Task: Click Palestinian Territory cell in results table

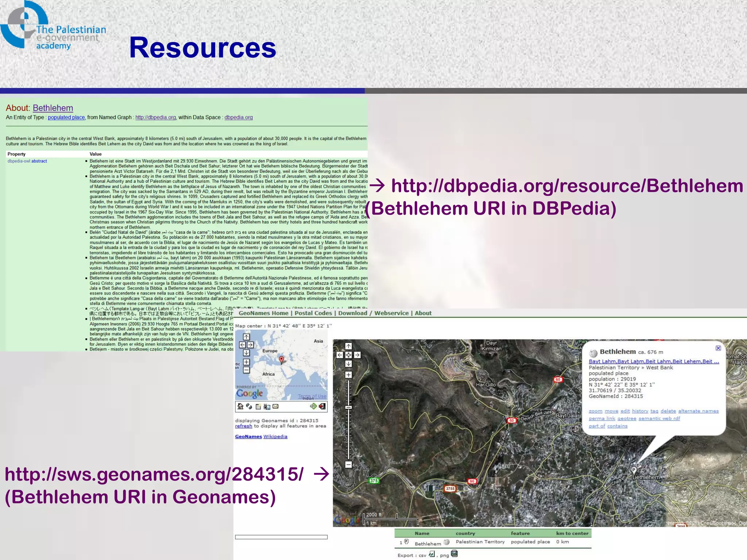Action: (480, 542)
